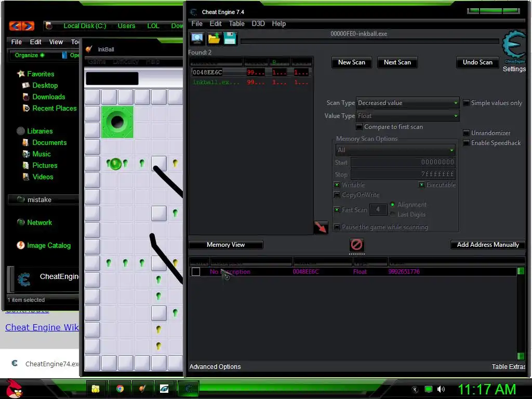This screenshot has height=399, width=532.
Task: Open Table Extras
Action: coord(509,366)
